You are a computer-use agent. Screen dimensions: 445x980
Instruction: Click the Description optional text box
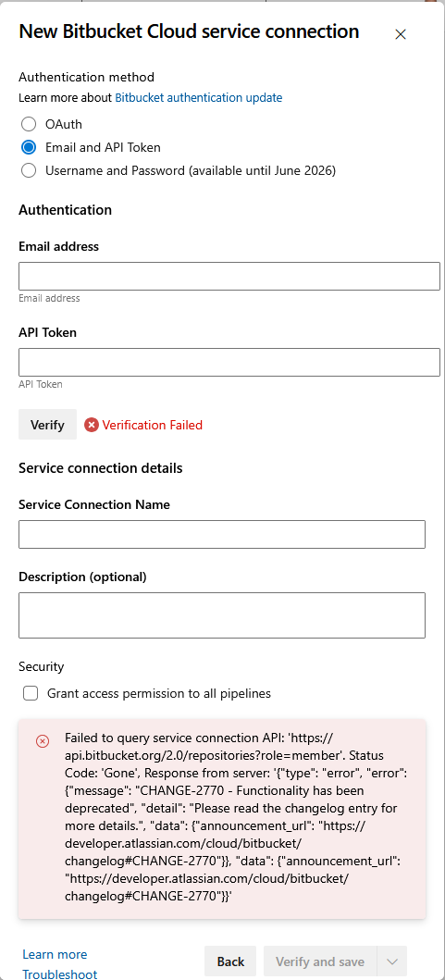[222, 615]
